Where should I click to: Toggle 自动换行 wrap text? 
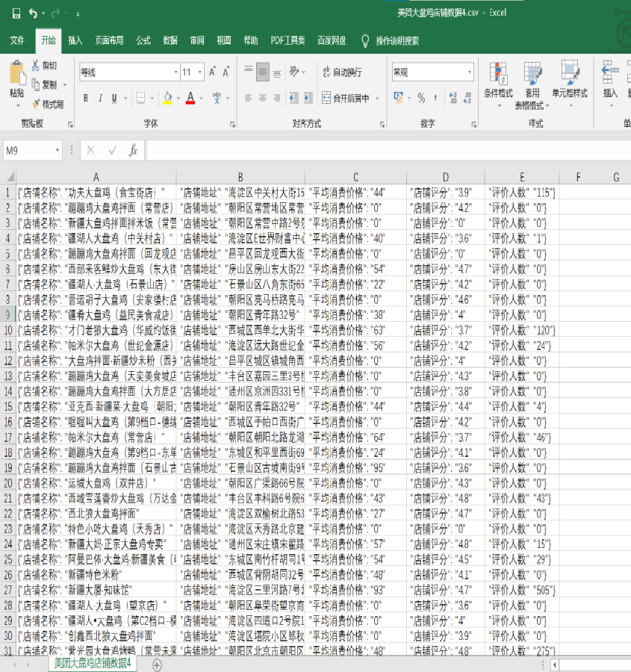(342, 72)
